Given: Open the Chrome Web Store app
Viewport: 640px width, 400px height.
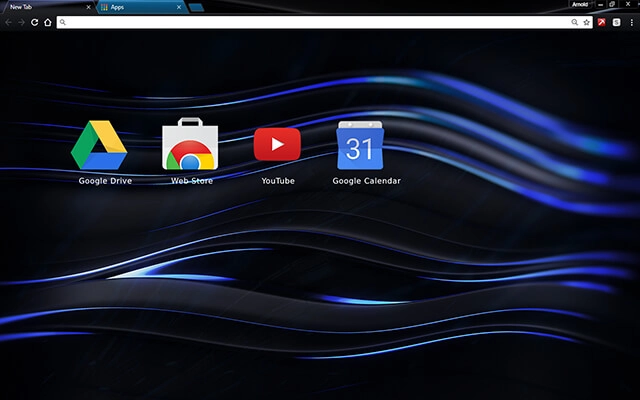Looking at the screenshot, I should pos(190,144).
